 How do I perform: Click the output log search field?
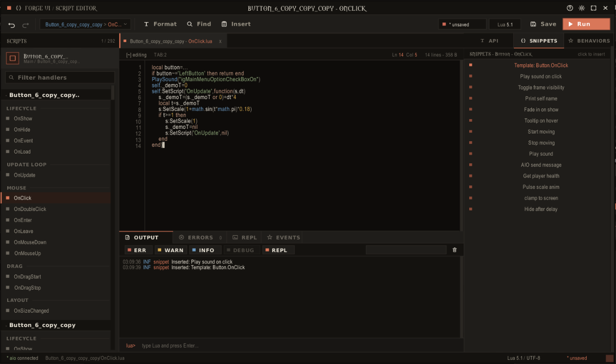[x=406, y=250]
